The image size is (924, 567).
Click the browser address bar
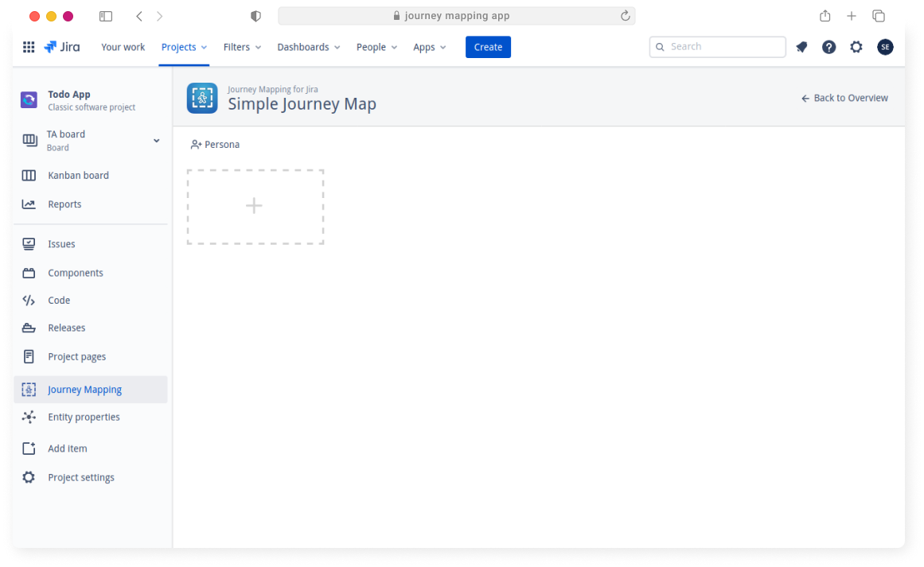click(456, 16)
